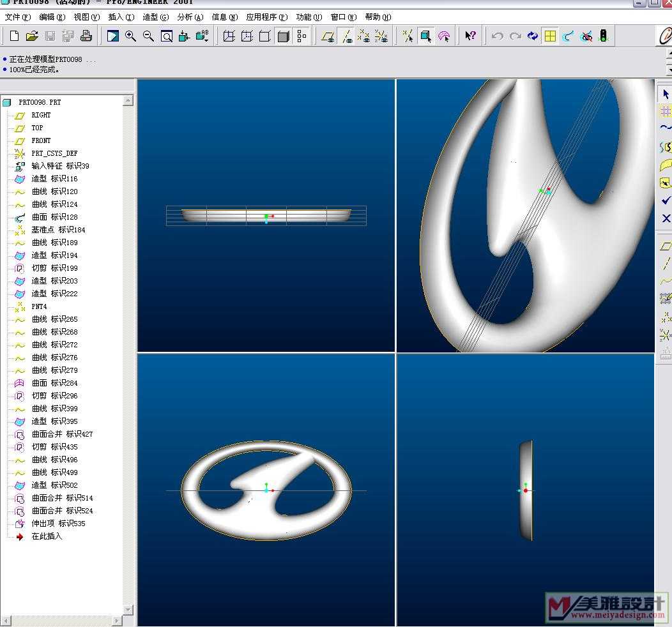Click the blue repaint arrows icon
The height and width of the screenshot is (627, 672).
point(533,36)
